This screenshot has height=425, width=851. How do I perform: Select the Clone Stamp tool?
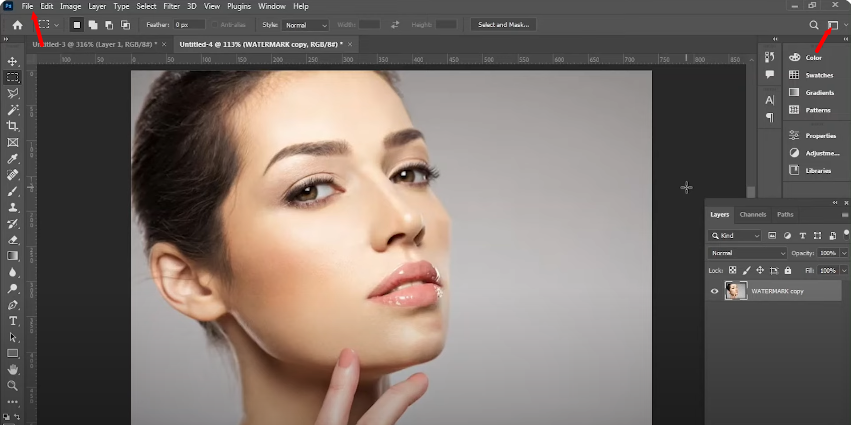coord(12,208)
